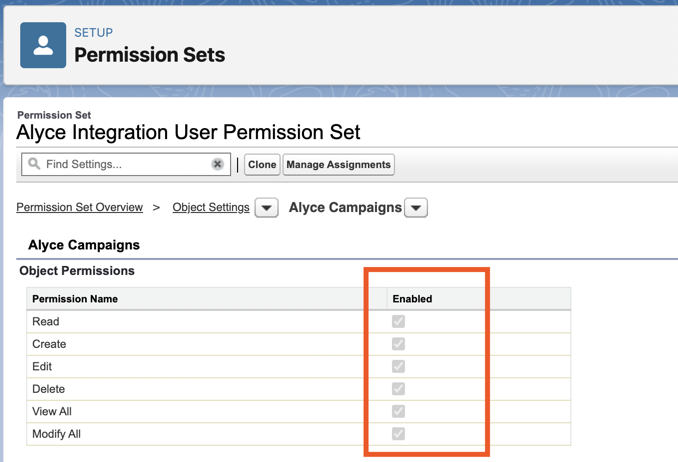Viewport: 678px width, 462px height.
Task: Click into the Find Settings search field
Action: click(x=126, y=164)
